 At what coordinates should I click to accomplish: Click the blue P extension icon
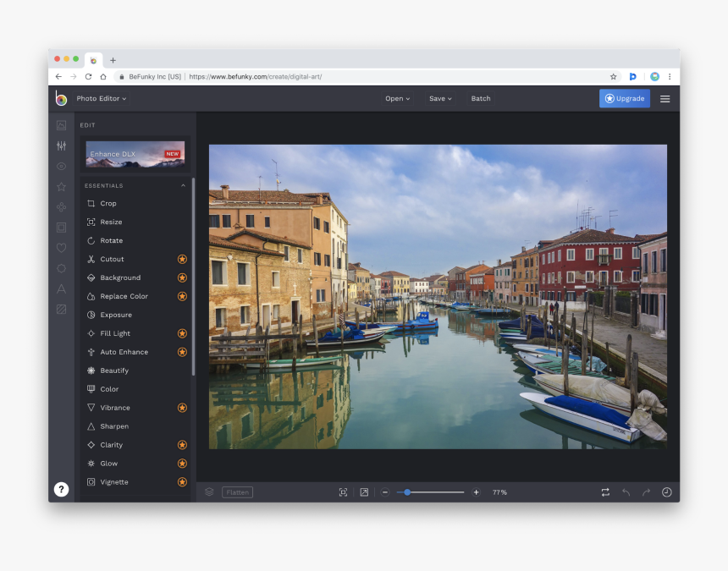(x=632, y=76)
